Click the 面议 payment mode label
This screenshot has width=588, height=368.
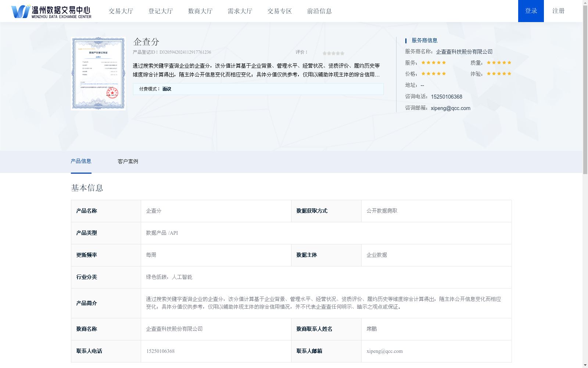167,89
